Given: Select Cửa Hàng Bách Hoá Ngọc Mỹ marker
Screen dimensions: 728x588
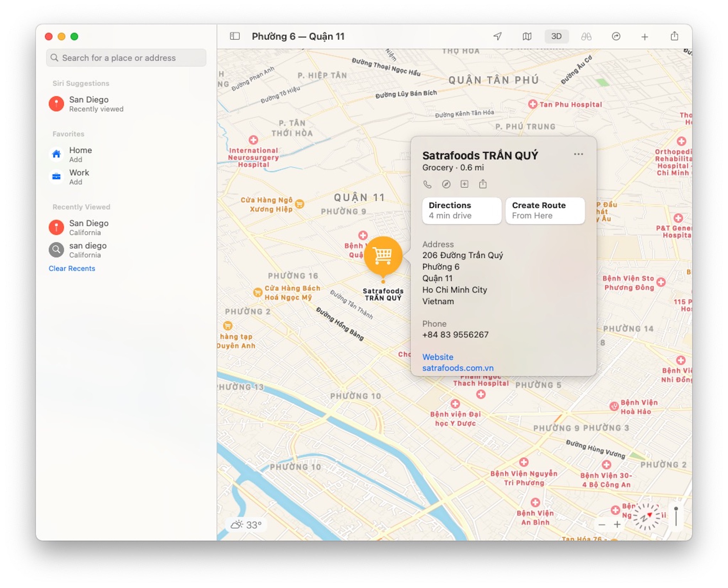Looking at the screenshot, I should [x=257, y=292].
